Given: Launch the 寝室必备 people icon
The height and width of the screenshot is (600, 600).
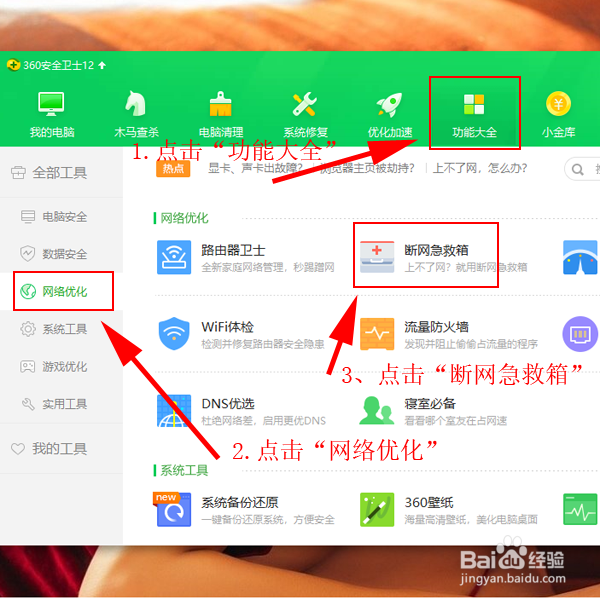Looking at the screenshot, I should tap(377, 410).
